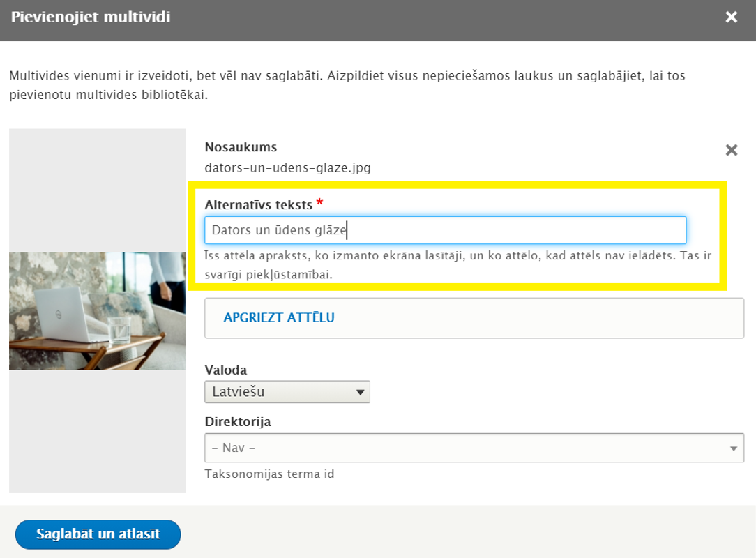756x558 pixels.
Task: Click the Multivides vienumi intro message text
Action: point(347,85)
